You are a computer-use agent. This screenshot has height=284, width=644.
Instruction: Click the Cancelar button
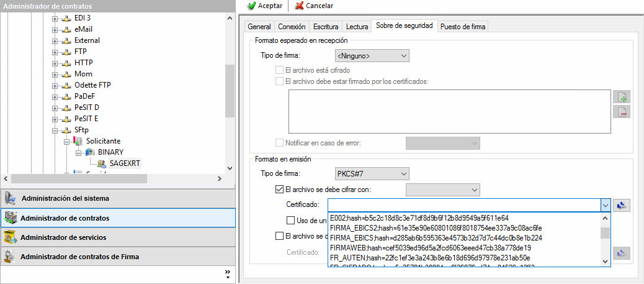(314, 6)
